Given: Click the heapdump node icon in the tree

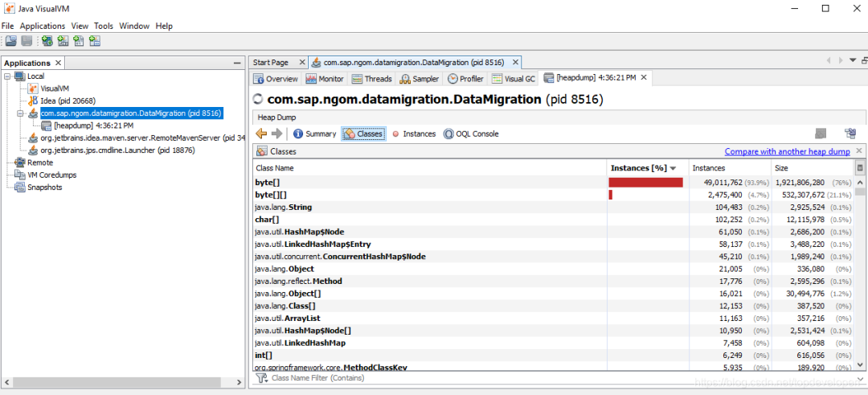Looking at the screenshot, I should point(46,125).
